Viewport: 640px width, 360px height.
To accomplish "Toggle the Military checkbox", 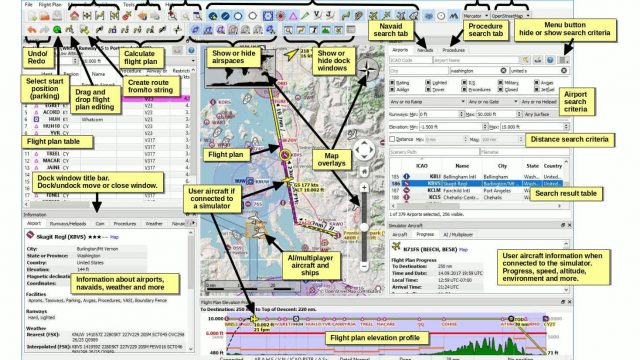I will [500, 82].
